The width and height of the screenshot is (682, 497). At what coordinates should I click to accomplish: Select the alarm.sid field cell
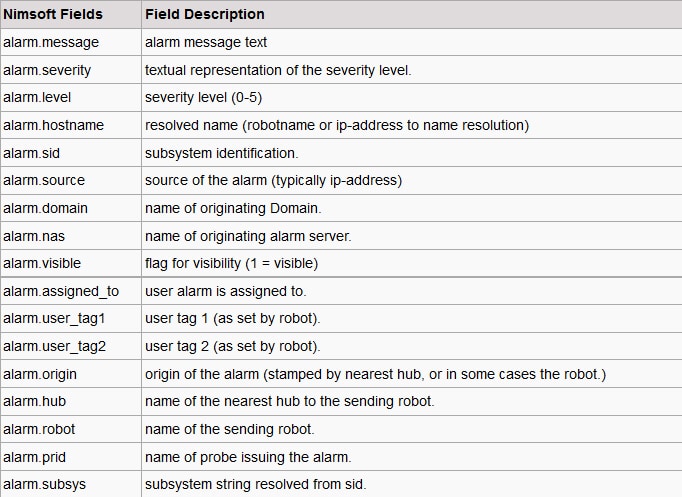click(32, 153)
